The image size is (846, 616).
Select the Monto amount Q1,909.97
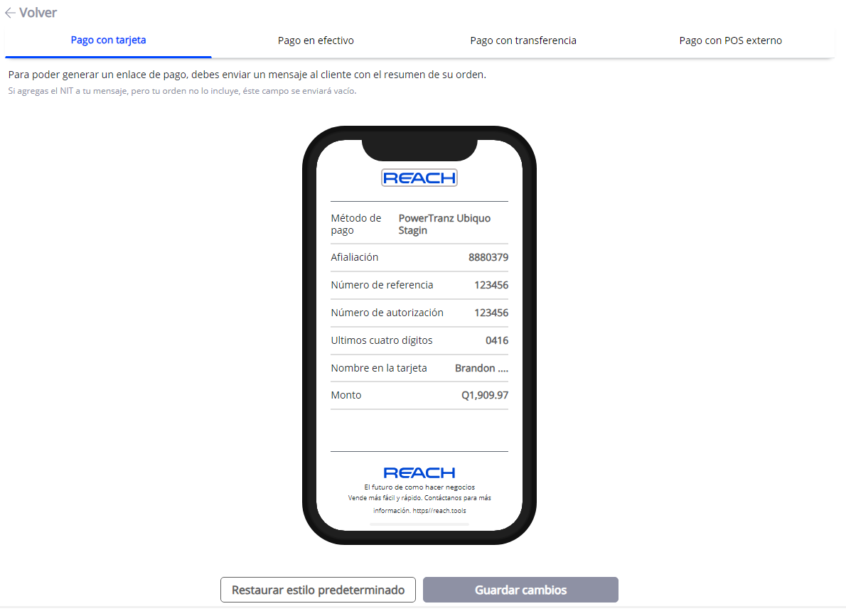(x=485, y=395)
